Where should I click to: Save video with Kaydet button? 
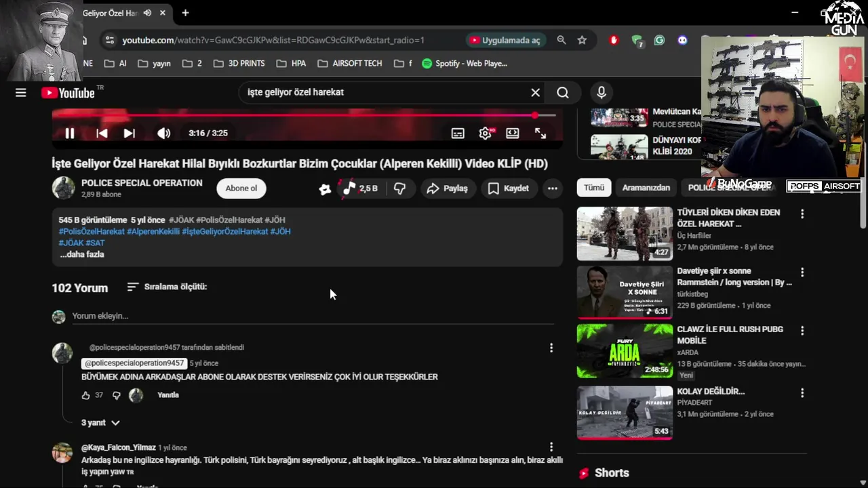coord(508,188)
